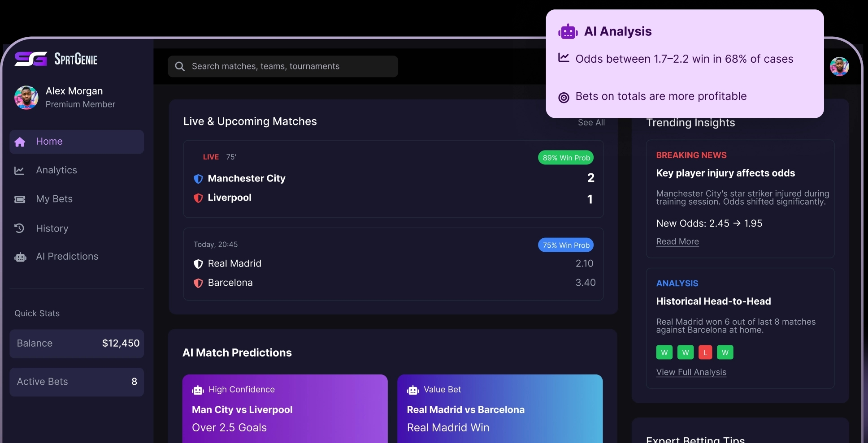The height and width of the screenshot is (443, 868).
Task: Click the SprtGenie logo
Action: click(56, 59)
